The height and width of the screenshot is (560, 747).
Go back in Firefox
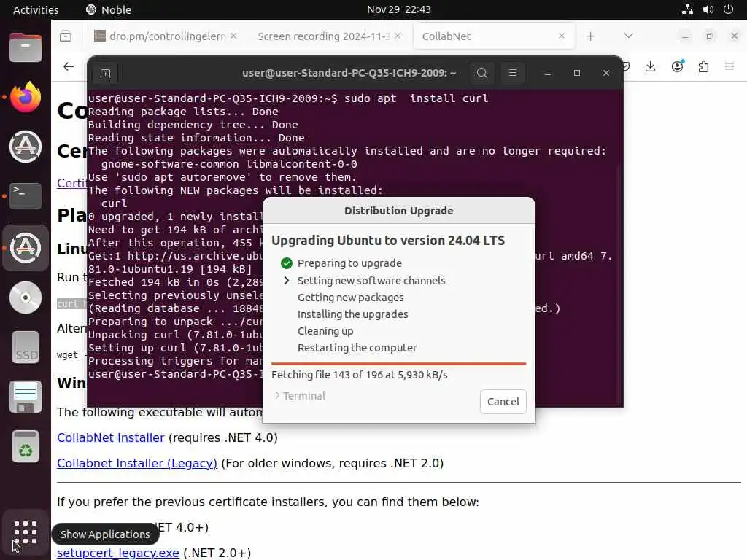(x=69, y=66)
